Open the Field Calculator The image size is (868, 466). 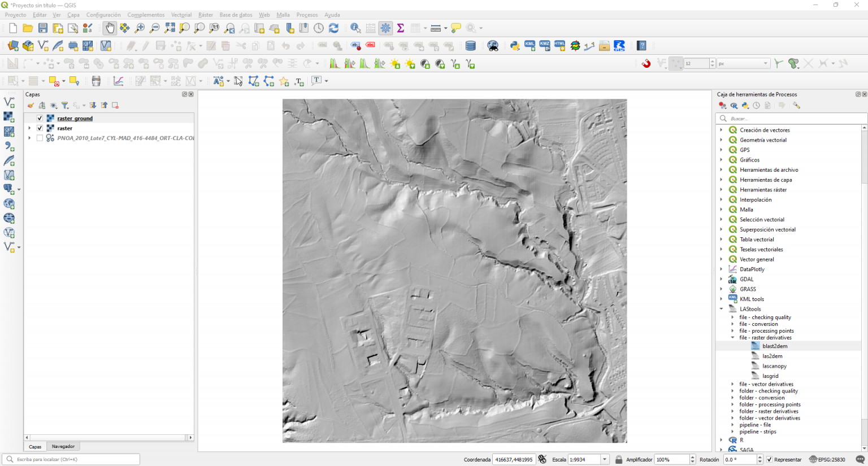(x=370, y=28)
